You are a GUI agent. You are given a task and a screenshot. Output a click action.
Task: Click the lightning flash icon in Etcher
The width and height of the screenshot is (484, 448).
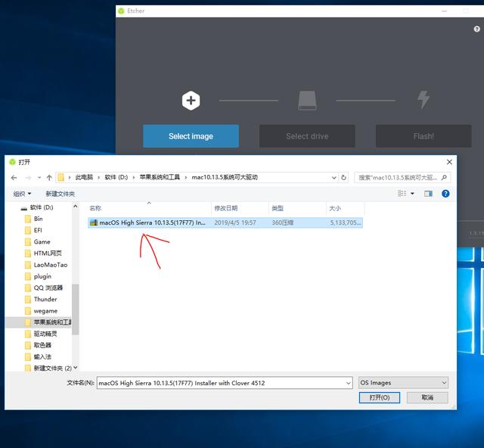pos(423,99)
